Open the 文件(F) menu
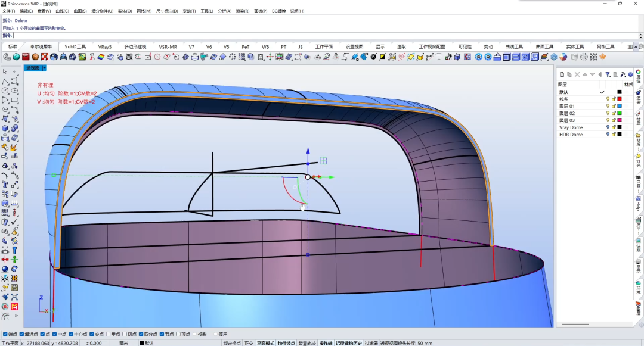The image size is (644, 346). coord(8,11)
